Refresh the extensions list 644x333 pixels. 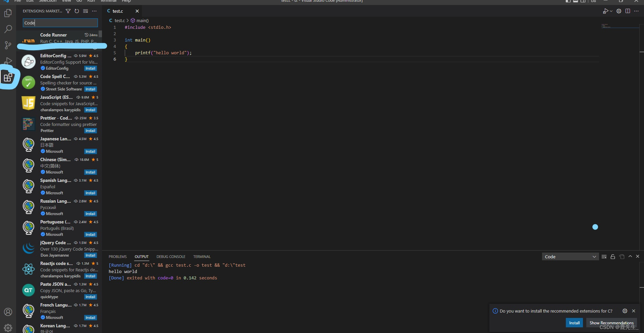[77, 11]
